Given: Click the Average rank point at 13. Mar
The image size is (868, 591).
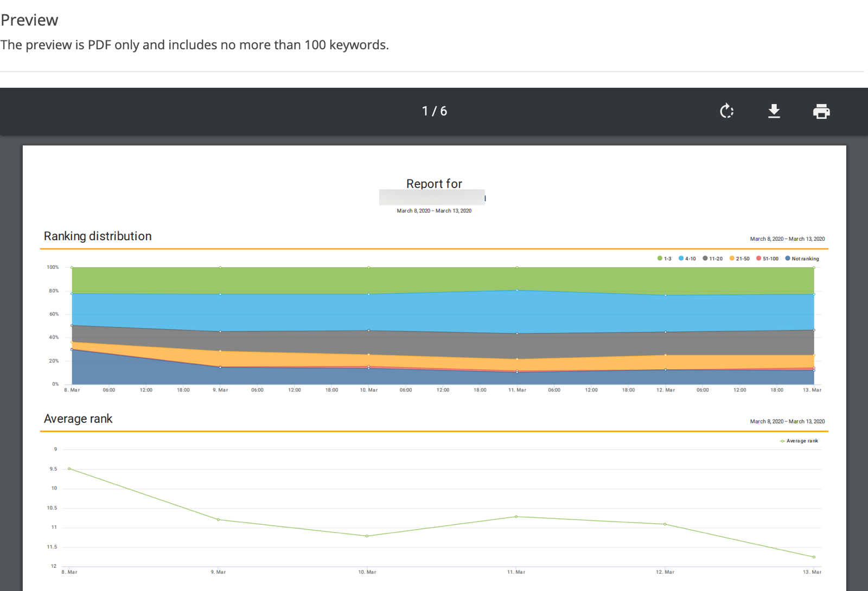Looking at the screenshot, I should 814,557.
